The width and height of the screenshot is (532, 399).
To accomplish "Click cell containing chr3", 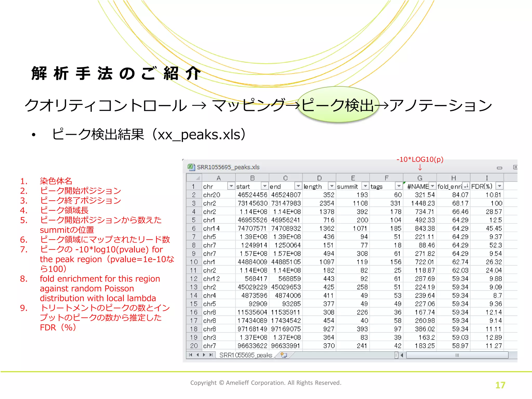I will [218, 337].
